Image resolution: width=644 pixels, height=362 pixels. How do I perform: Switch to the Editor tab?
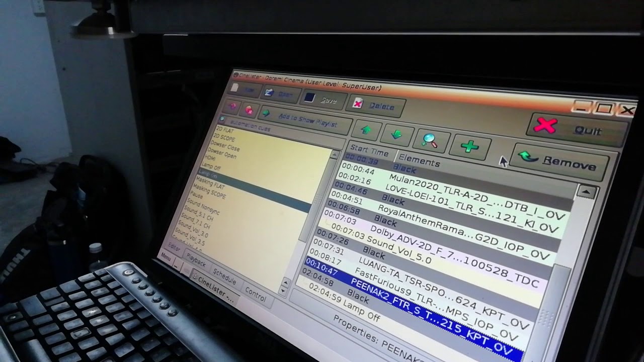coord(174,247)
